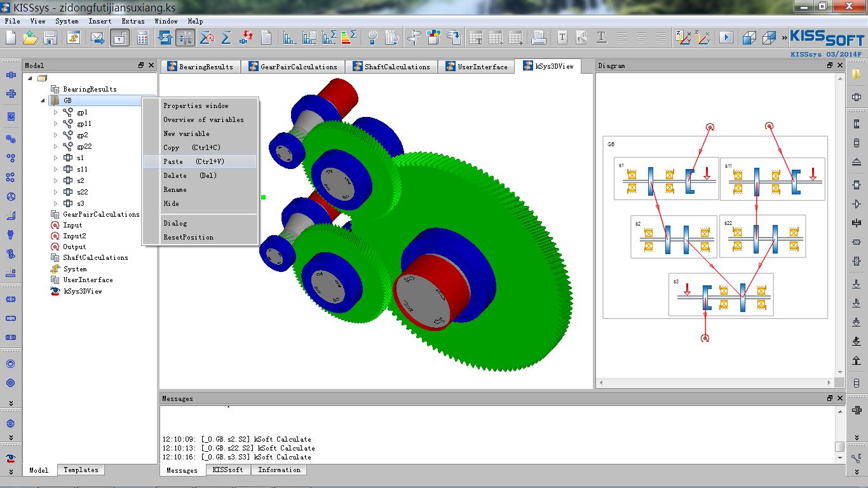Expand the s1 shaft tree node

tap(56, 158)
